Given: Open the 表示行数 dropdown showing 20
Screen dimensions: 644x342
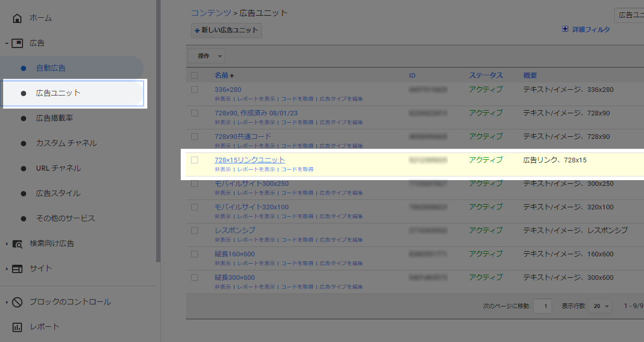Looking at the screenshot, I should [600, 306].
